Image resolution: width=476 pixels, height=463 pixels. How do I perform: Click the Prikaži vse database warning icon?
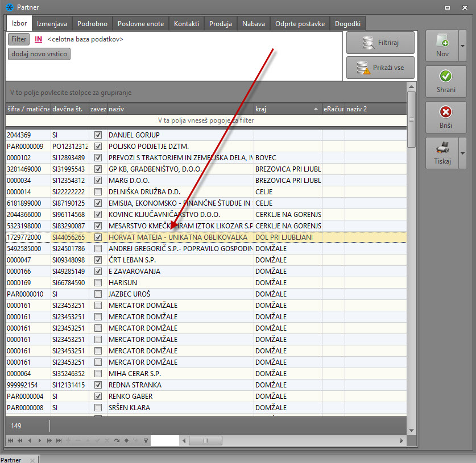[363, 68]
